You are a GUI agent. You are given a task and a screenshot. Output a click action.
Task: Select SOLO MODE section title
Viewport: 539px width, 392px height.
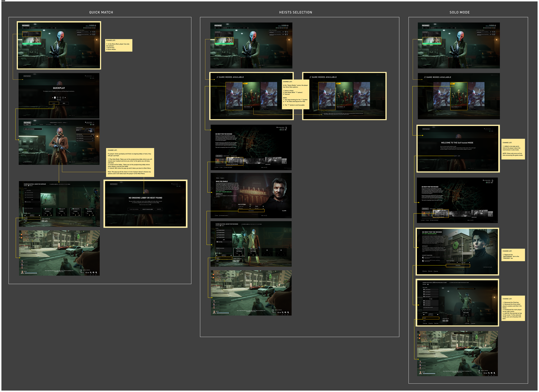460,12
